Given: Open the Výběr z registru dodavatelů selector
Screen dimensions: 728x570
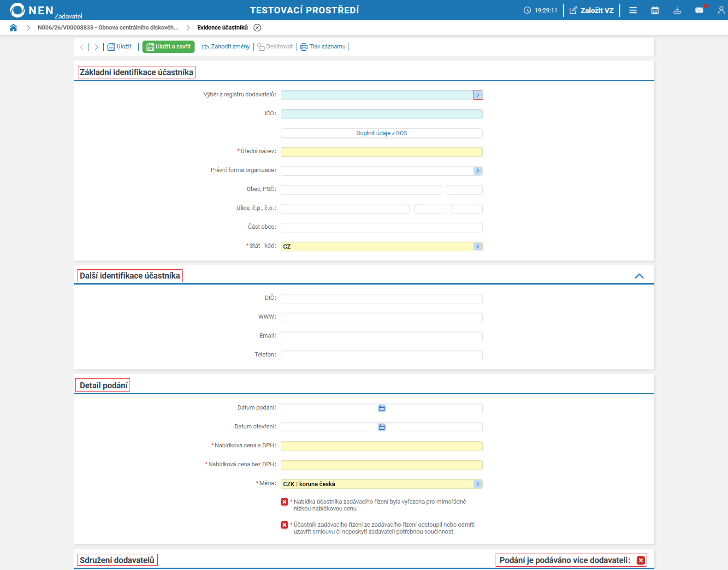Looking at the screenshot, I should point(478,95).
